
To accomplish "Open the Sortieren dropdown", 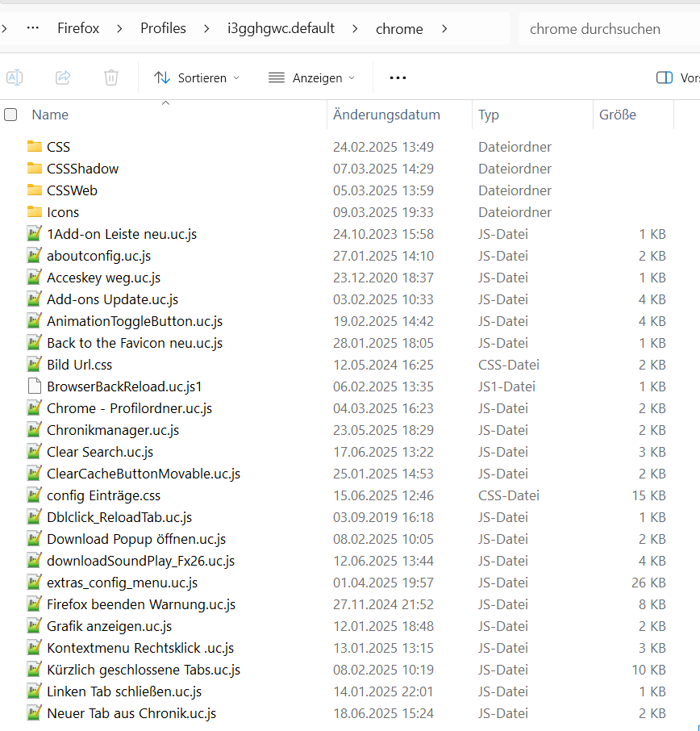I will [x=197, y=77].
